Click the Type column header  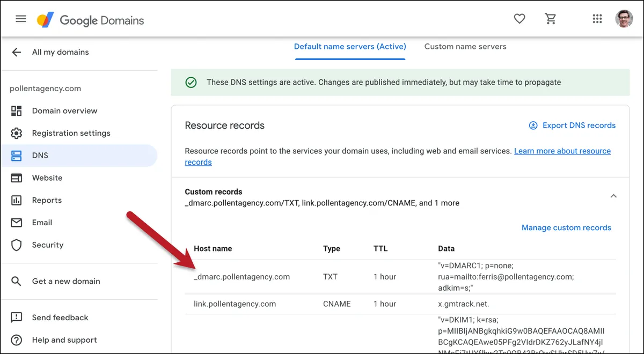[331, 248]
